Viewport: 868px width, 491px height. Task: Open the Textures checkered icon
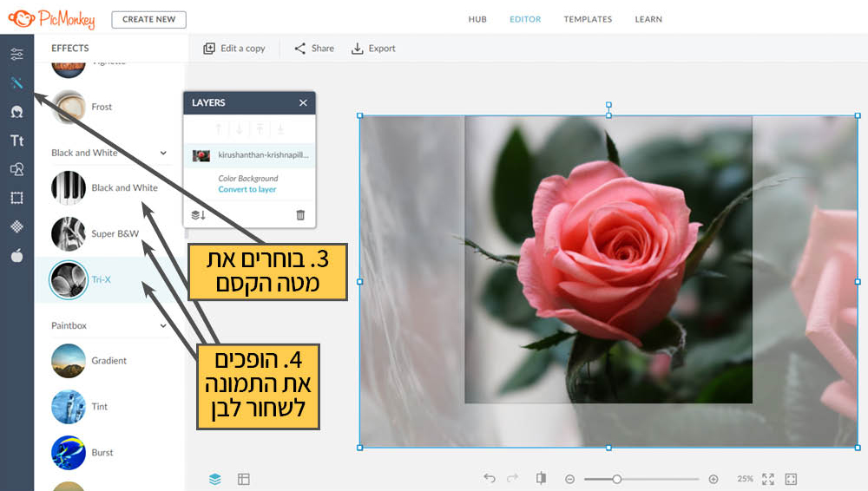pyautogui.click(x=16, y=226)
